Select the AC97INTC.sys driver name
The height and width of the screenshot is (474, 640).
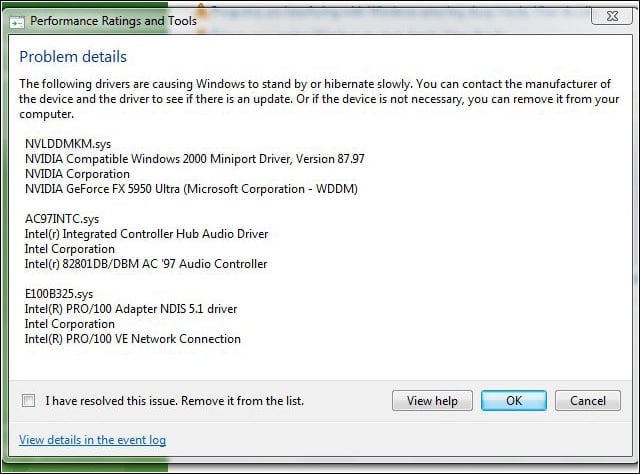click(x=62, y=219)
